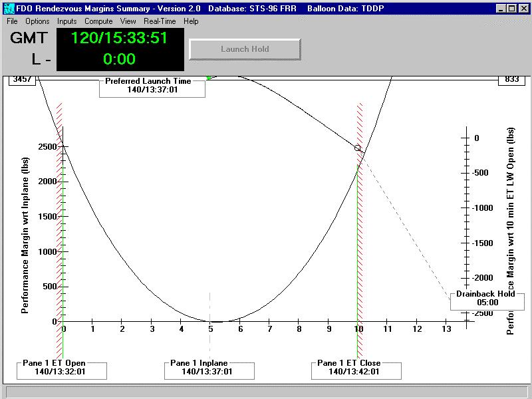Open the View menu
The image size is (532, 399).
128,21
